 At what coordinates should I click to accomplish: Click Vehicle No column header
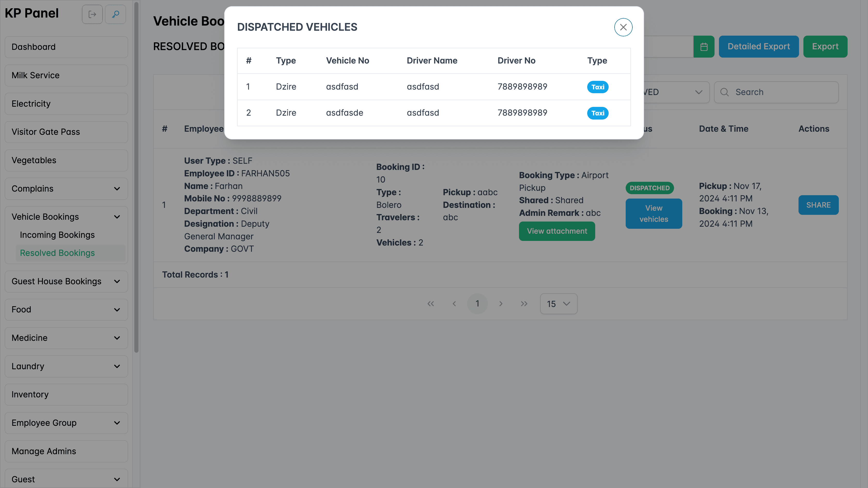coord(347,61)
